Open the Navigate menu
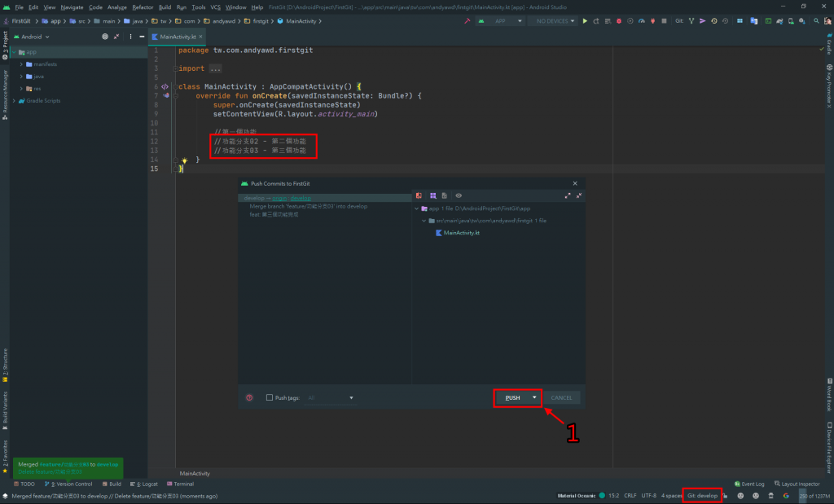 (72, 7)
